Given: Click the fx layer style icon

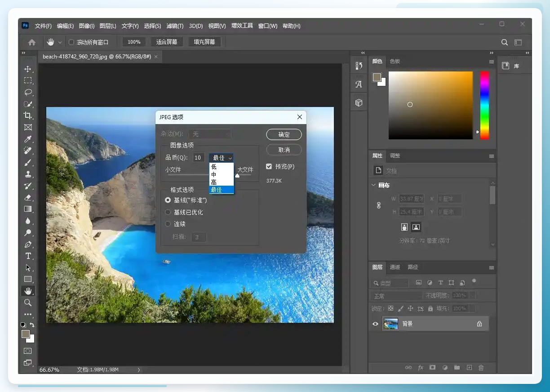Looking at the screenshot, I should 421,367.
